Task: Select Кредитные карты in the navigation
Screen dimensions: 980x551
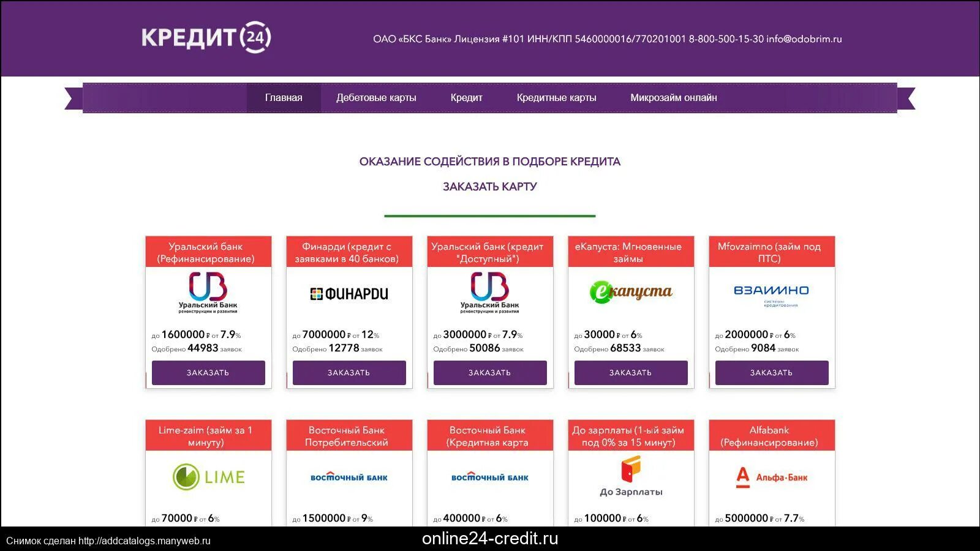Action: coord(556,98)
